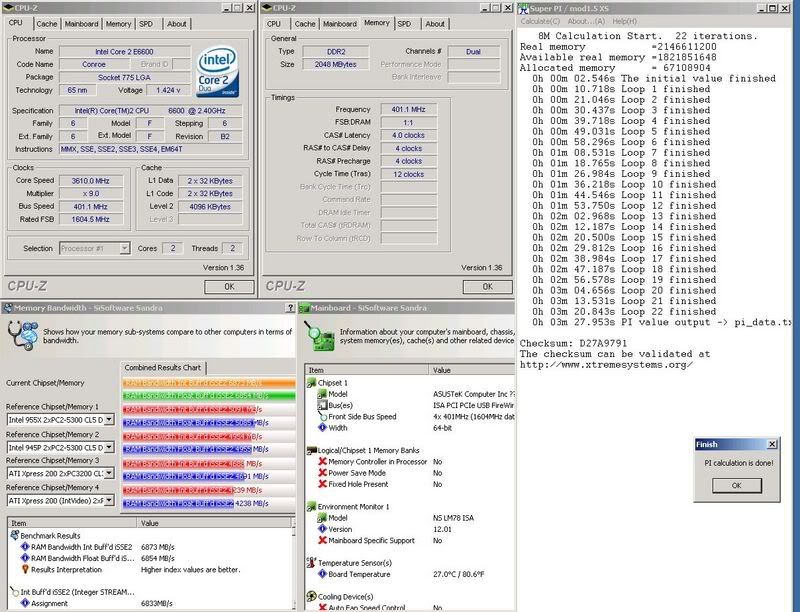The height and width of the screenshot is (612, 800).
Task: Click the Results Interpretation pin icon
Action: click(24, 569)
